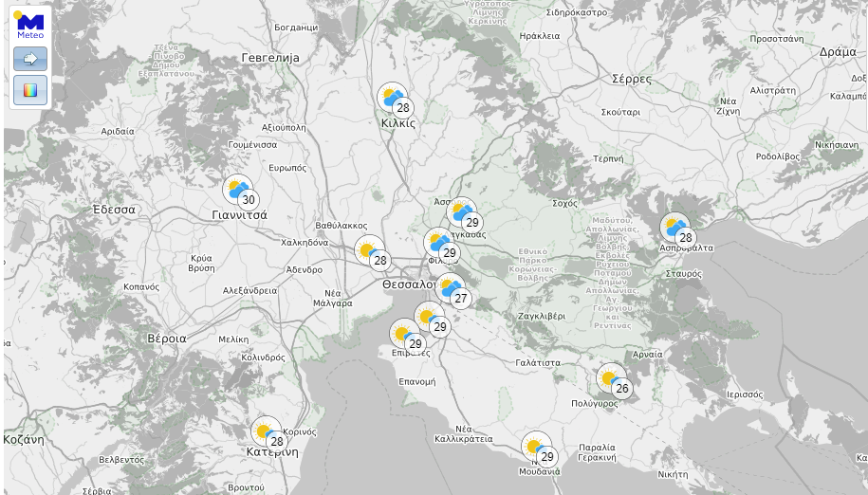This screenshot has width=868, height=495.
Task: Click the weather marker near Chalkidona showing 28
Action: click(x=369, y=250)
